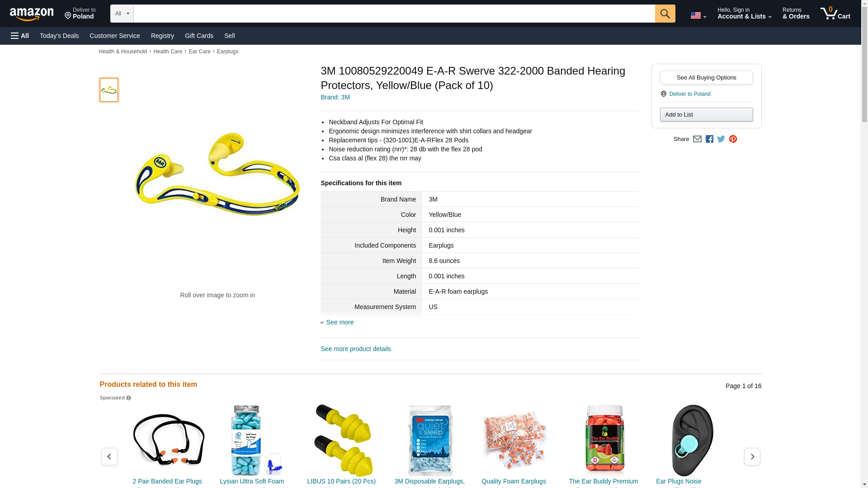Open the search category All dropdown
Viewport: 868px width, 488px height.
click(x=122, y=14)
